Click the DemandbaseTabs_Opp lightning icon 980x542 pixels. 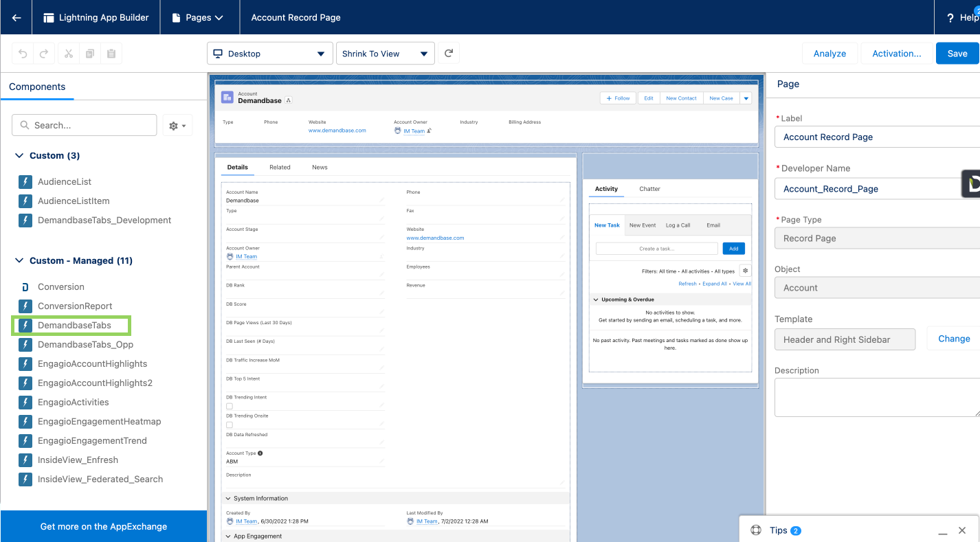(25, 345)
